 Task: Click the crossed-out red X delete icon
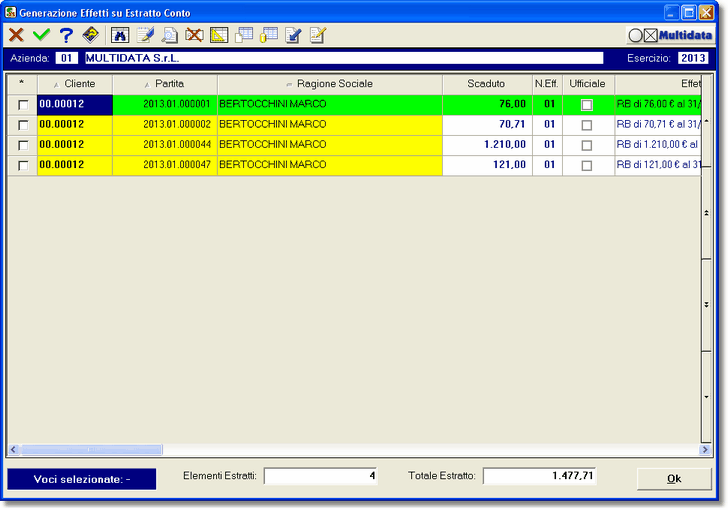pyautogui.click(x=195, y=35)
